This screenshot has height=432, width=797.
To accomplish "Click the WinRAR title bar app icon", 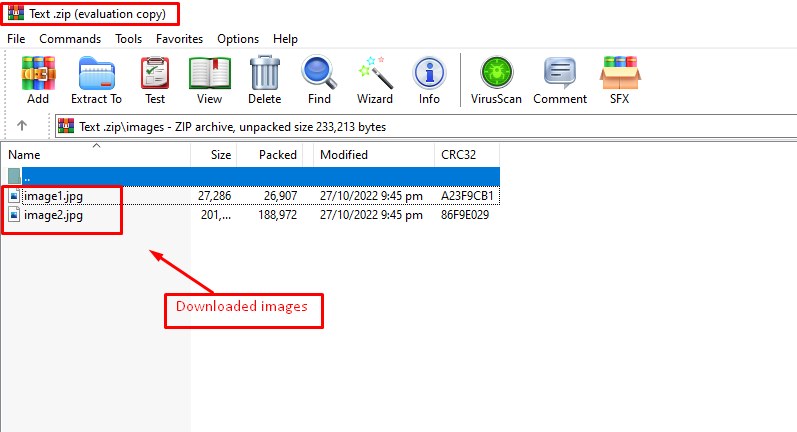I will [16, 13].
